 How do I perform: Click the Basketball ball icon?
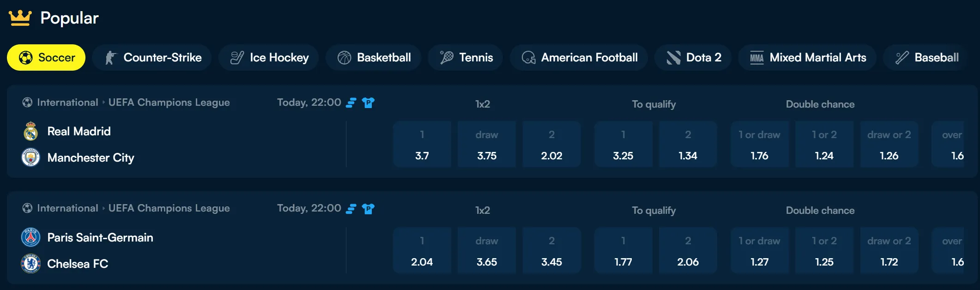pyautogui.click(x=344, y=57)
